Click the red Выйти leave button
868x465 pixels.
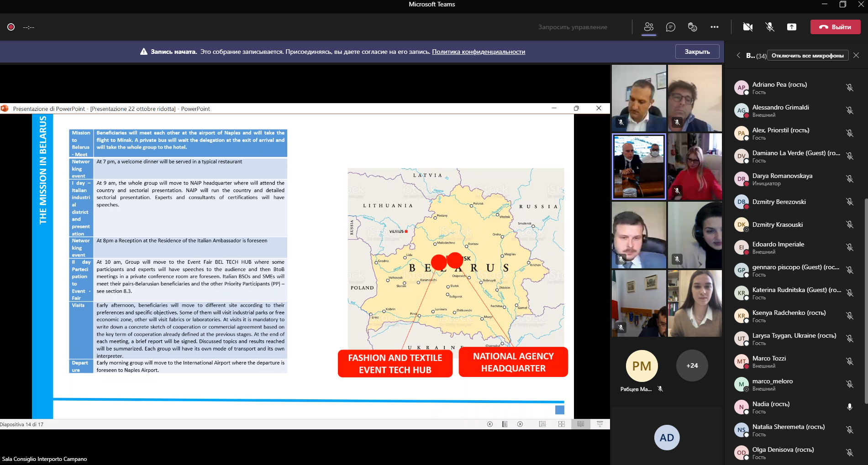(835, 27)
